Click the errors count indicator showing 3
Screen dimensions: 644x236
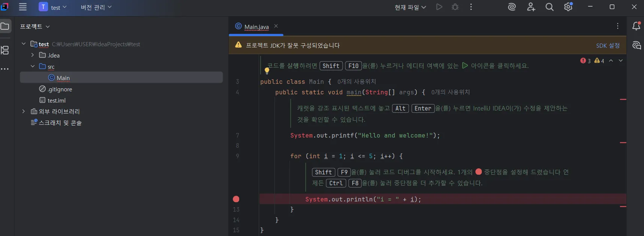(x=585, y=61)
